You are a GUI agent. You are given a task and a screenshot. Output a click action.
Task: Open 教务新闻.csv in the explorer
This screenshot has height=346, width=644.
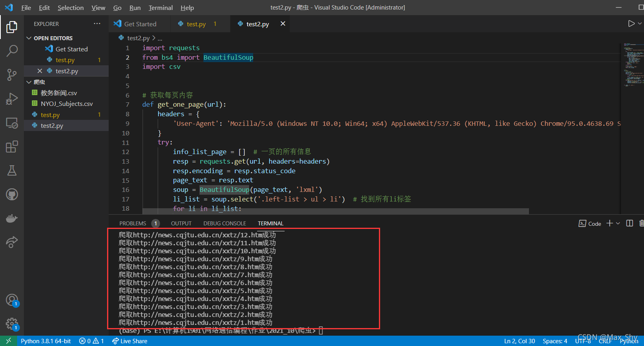tap(66, 93)
